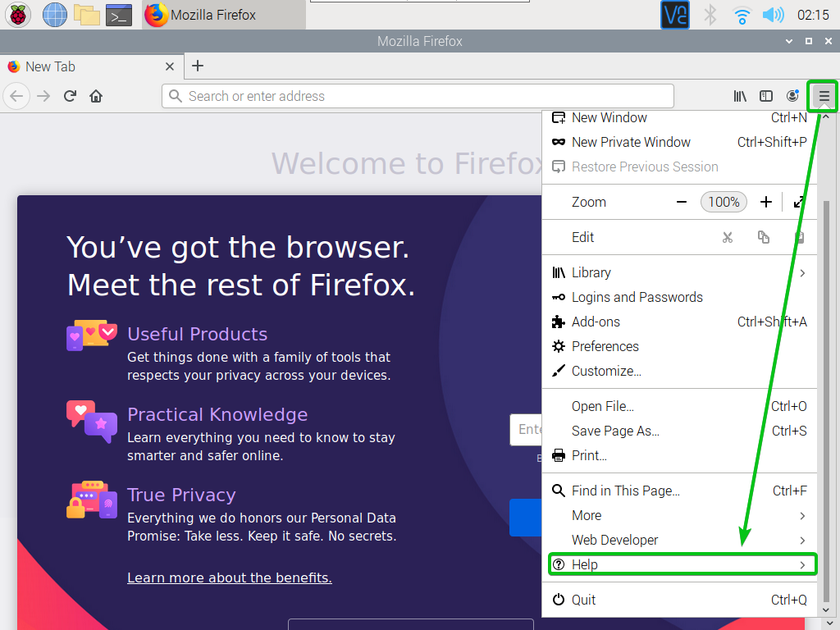
Task: Select New Private Window menu item
Action: click(x=680, y=142)
